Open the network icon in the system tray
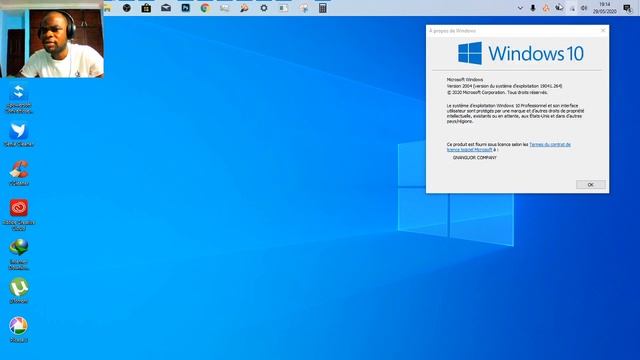The image size is (640, 360). [x=572, y=8]
